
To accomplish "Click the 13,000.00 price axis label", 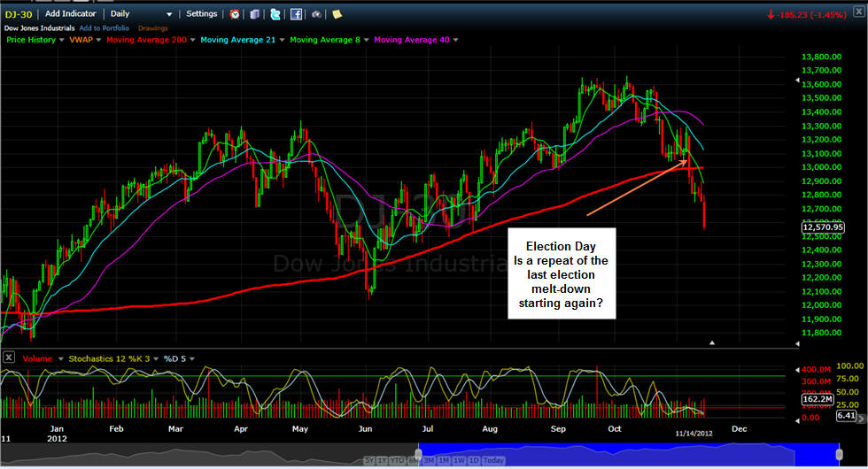I will [x=822, y=167].
